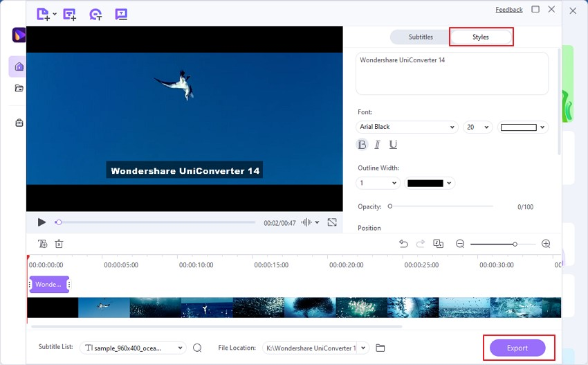Toggle underline text formatting
Screen dimensions: 588x365
393,145
